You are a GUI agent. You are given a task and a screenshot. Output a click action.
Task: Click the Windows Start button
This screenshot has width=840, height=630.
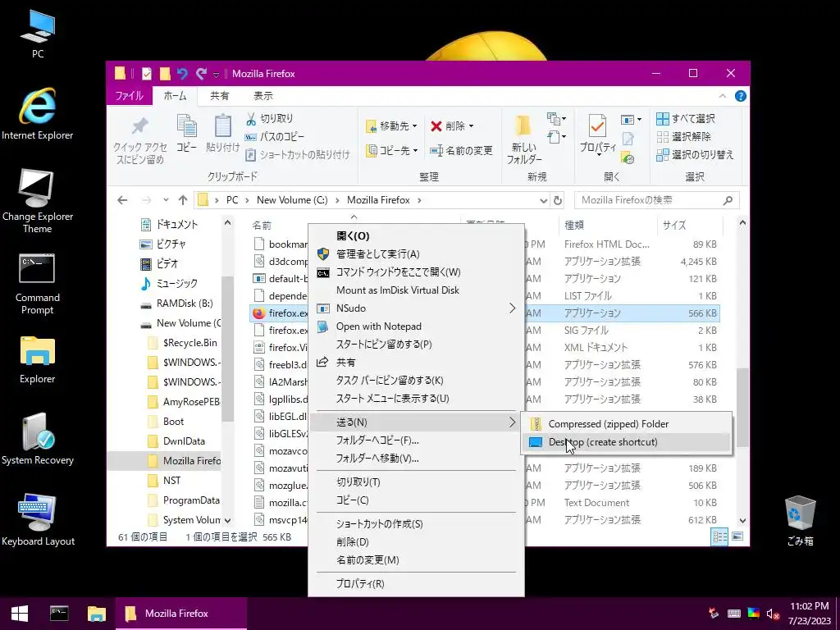(x=20, y=614)
